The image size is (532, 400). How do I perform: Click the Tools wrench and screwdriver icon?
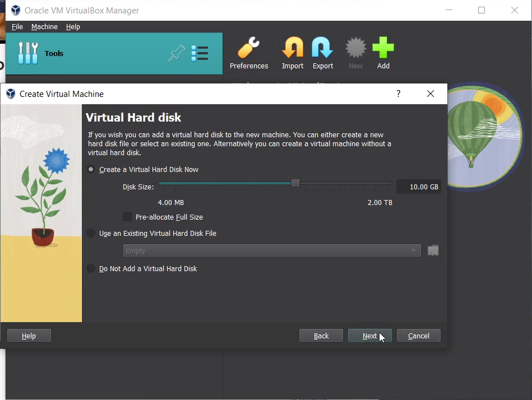click(x=28, y=53)
